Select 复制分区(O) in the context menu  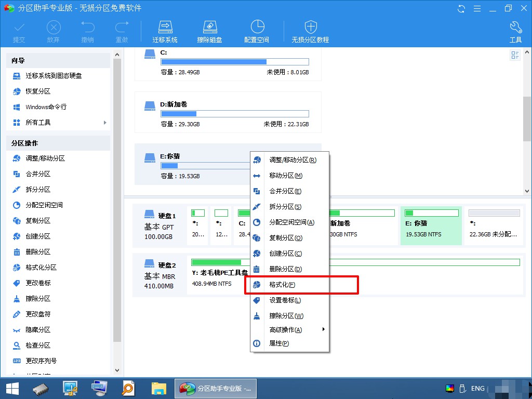pos(289,238)
